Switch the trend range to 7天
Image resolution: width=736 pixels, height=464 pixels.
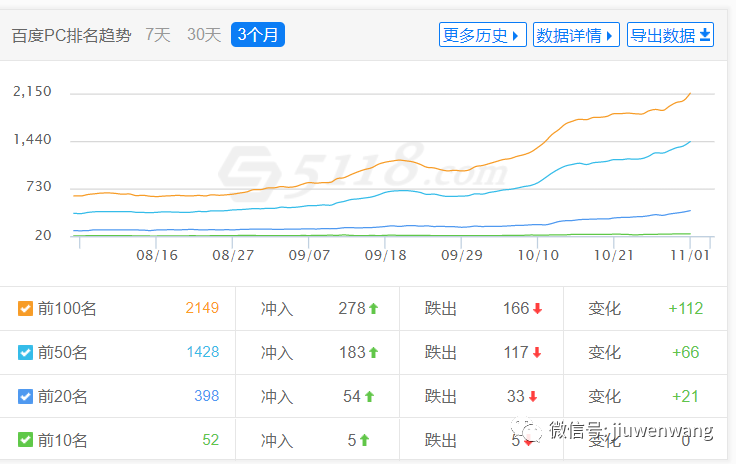coord(158,35)
